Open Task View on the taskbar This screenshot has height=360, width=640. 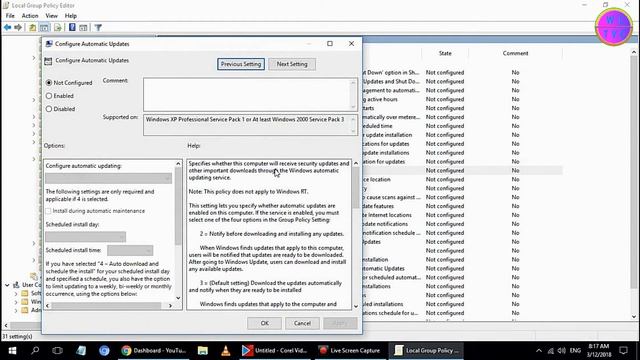coord(58,351)
